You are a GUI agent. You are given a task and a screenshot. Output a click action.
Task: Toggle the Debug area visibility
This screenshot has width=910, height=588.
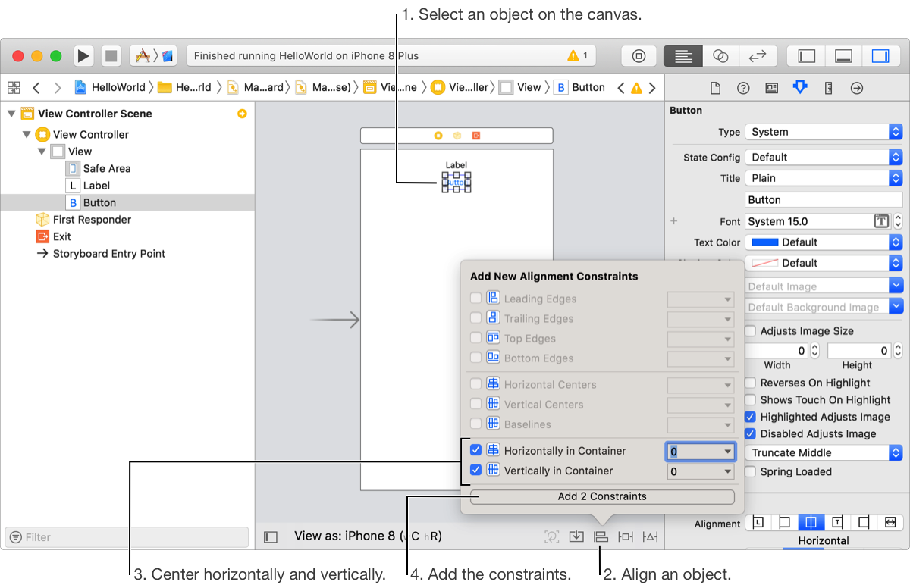(843, 56)
